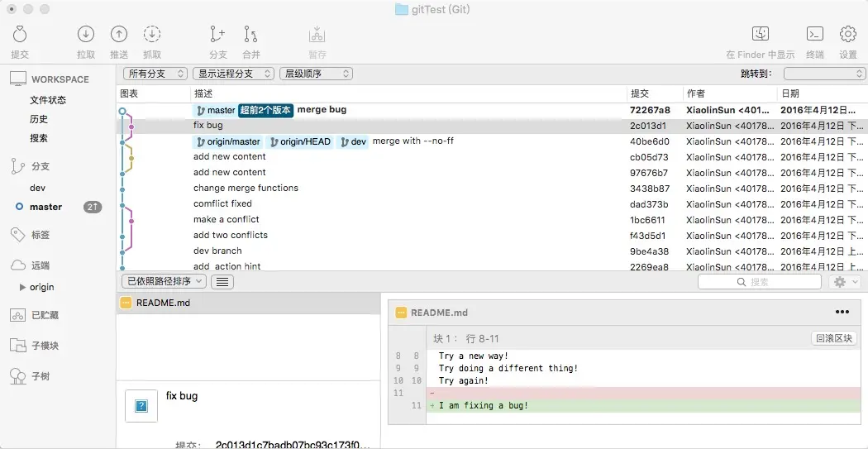Screen dimensions: 868x449
Task: Select the 'add two conflicts' commit
Action: pos(492,236)
